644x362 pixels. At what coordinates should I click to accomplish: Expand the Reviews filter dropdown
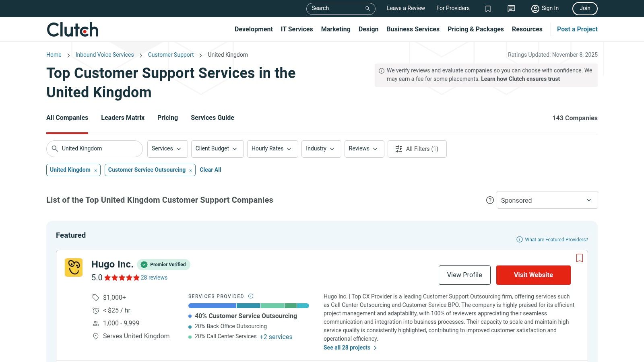tap(364, 149)
